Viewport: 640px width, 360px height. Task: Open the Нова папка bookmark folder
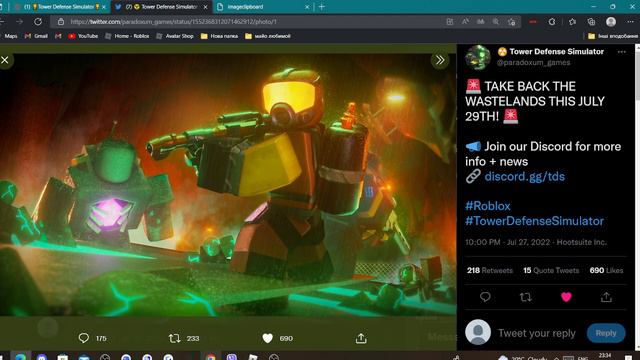pos(219,36)
